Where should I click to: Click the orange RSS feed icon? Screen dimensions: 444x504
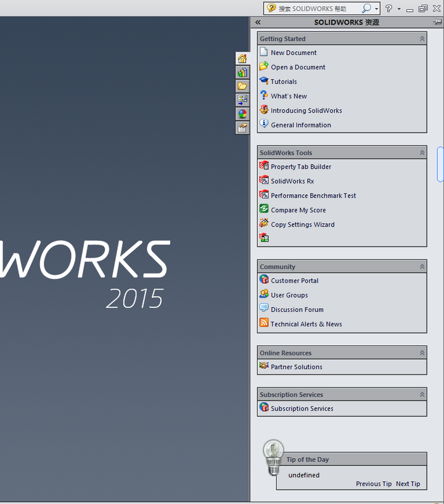click(264, 322)
